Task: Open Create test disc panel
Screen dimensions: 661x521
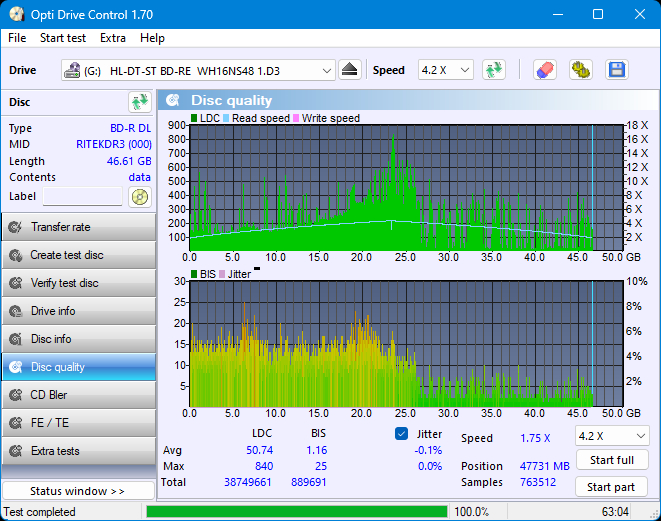Action: [79, 255]
